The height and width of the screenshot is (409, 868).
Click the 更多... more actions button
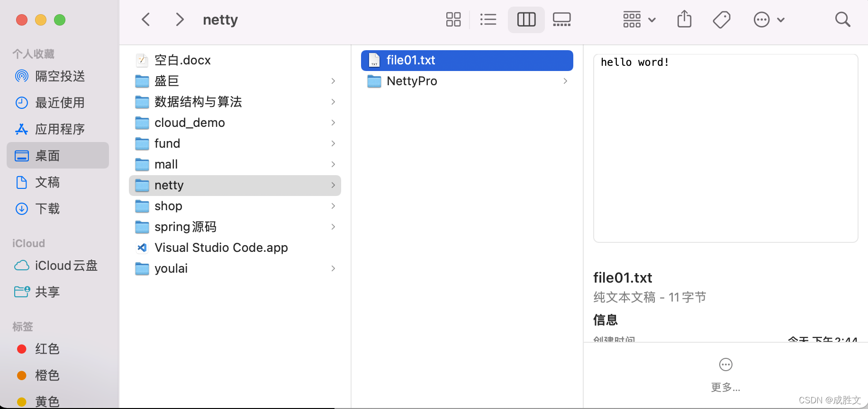725,375
